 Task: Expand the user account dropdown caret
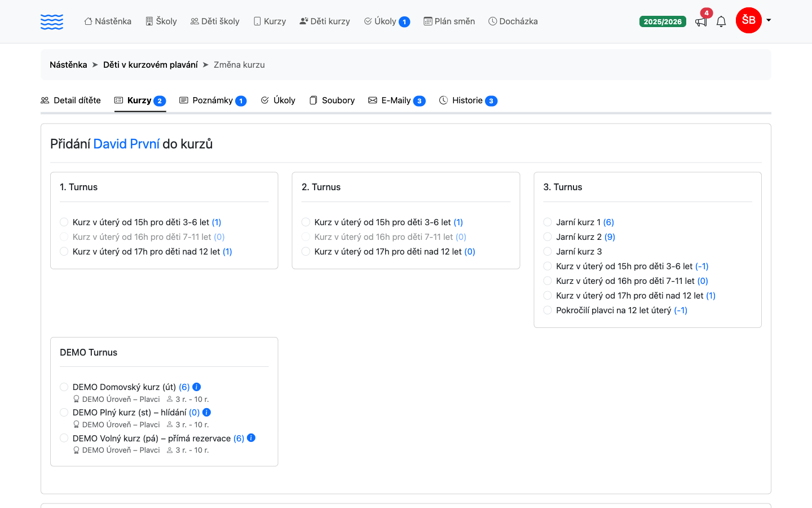(x=769, y=20)
